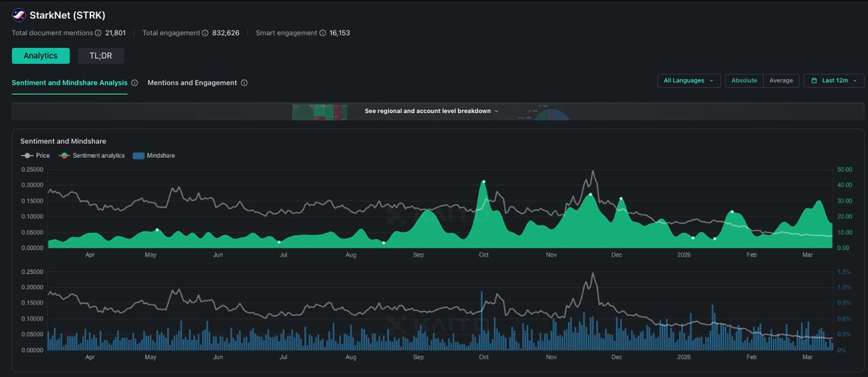This screenshot has height=377, width=868.
Task: Click the 832,626 engagement value
Action: pyautogui.click(x=226, y=33)
